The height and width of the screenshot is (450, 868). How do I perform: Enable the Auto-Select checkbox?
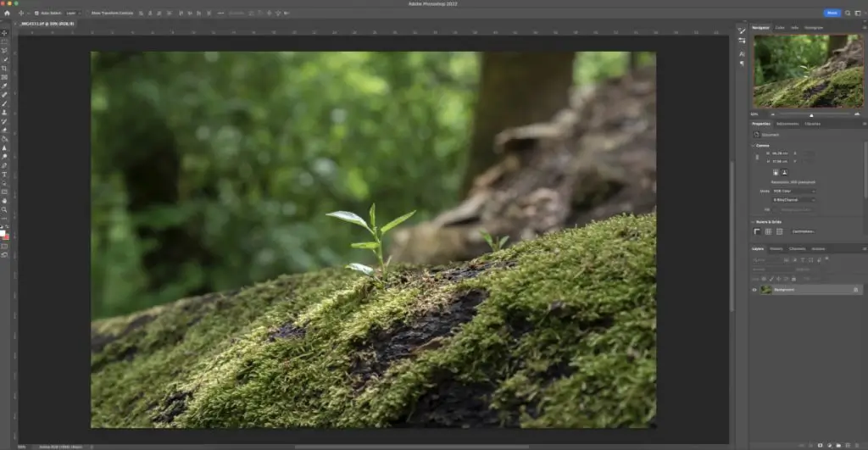[34, 14]
